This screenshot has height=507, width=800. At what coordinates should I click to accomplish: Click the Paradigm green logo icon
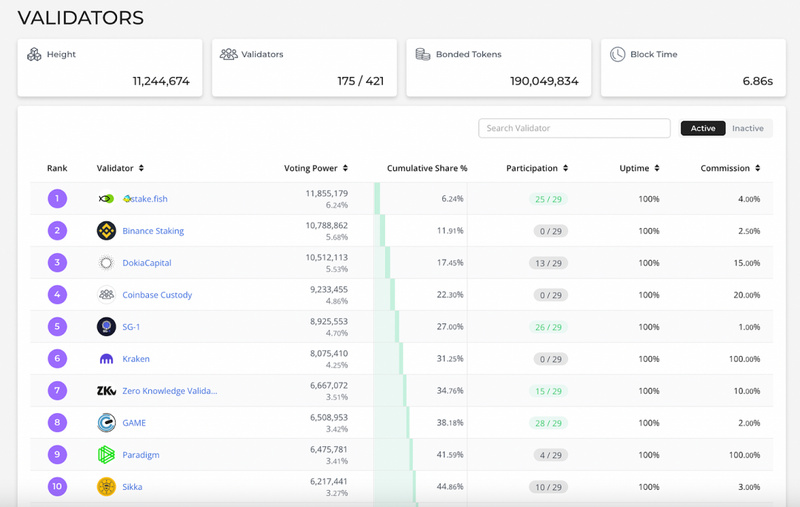click(x=106, y=455)
